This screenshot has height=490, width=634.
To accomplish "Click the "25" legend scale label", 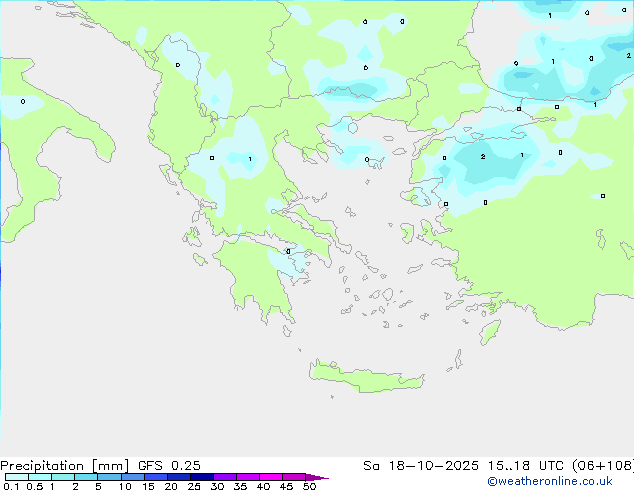I will tap(194, 486).
